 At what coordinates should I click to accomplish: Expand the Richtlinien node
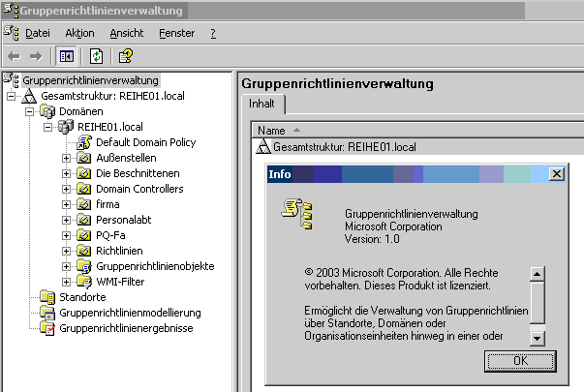[66, 252]
